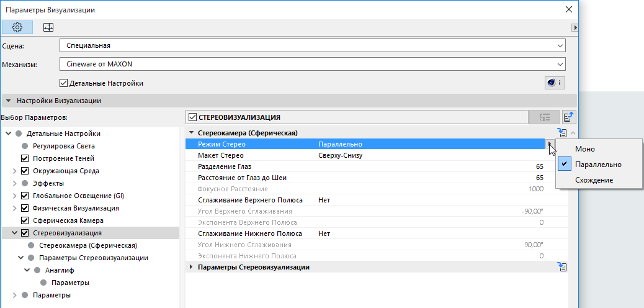Click Экспонента Нижнего Полюса row

(376, 256)
